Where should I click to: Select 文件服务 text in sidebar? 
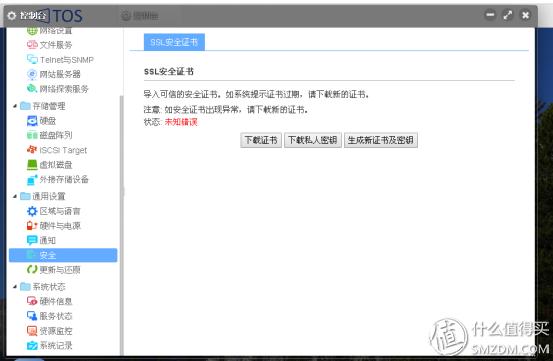point(56,45)
